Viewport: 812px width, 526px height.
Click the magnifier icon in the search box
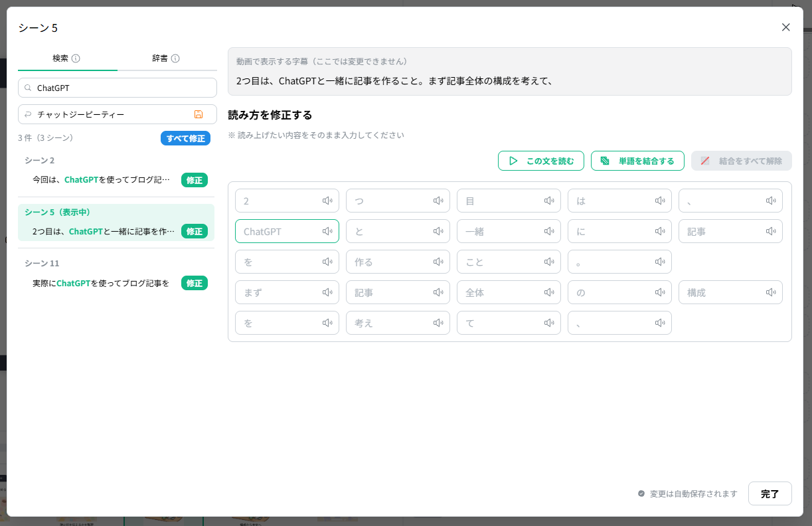click(29, 88)
